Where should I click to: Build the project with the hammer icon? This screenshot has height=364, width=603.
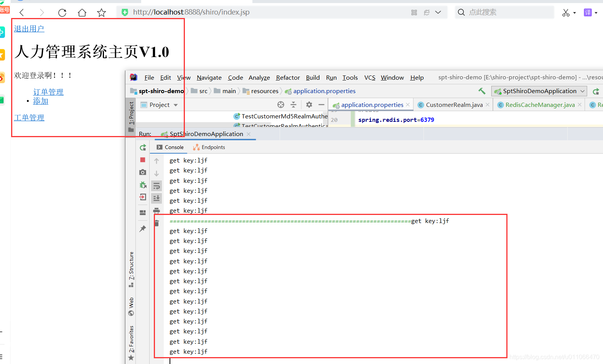[482, 91]
